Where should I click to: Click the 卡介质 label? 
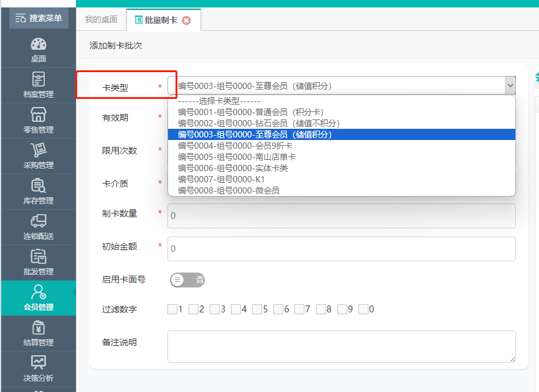pos(115,184)
